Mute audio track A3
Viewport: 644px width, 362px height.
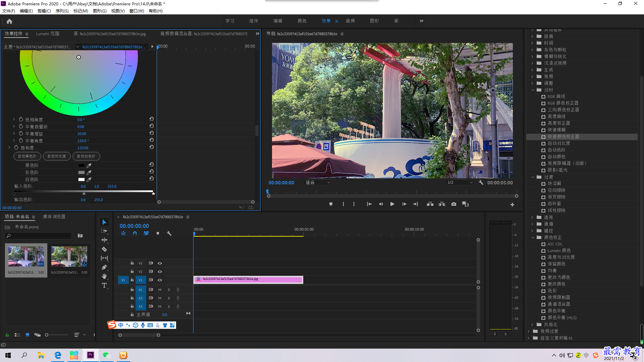tap(160, 306)
